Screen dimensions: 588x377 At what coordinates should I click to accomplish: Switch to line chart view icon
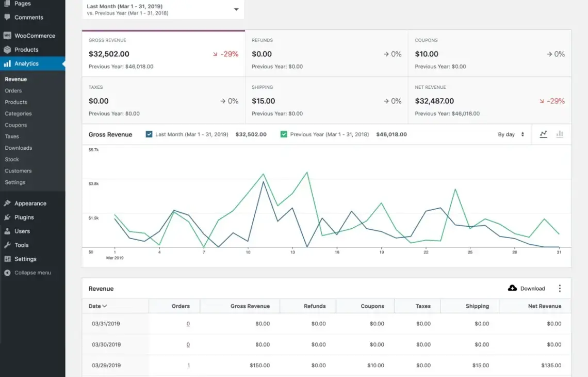coord(543,134)
